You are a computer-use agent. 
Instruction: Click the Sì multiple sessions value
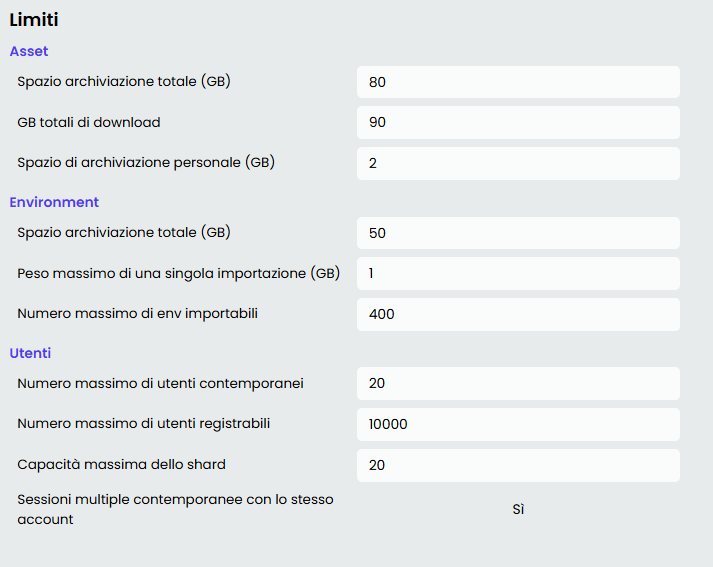518,510
